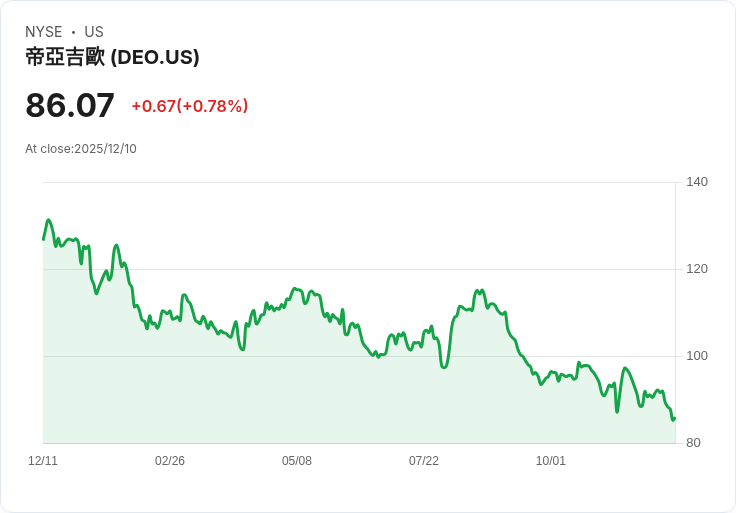Image resolution: width=736 pixels, height=513 pixels.
Task: Select the 05/08 date axis label
Action: coord(297,461)
